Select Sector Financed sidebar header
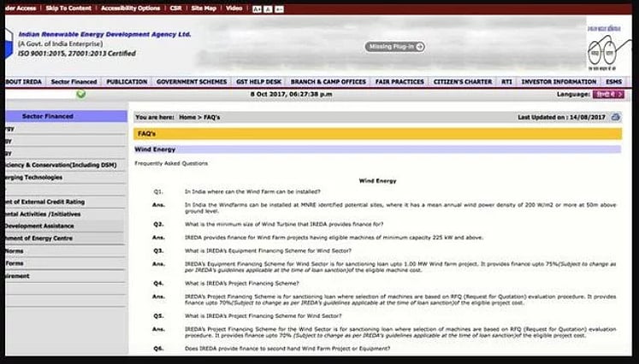This screenshot has height=364, width=639. (x=66, y=116)
